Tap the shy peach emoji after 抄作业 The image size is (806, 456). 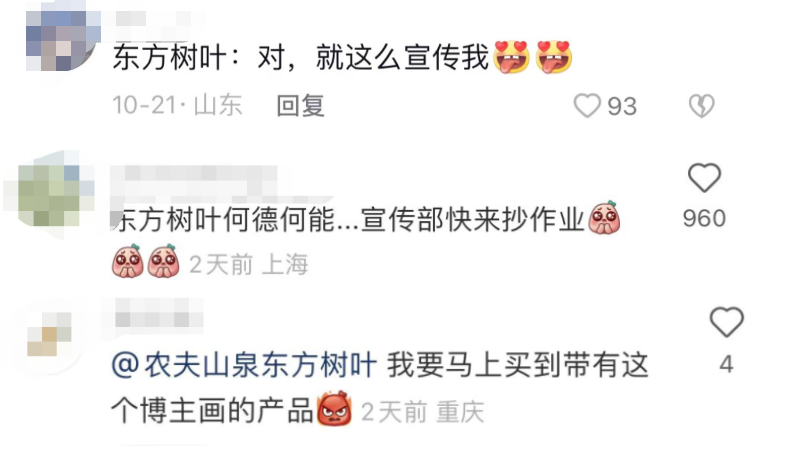click(604, 218)
